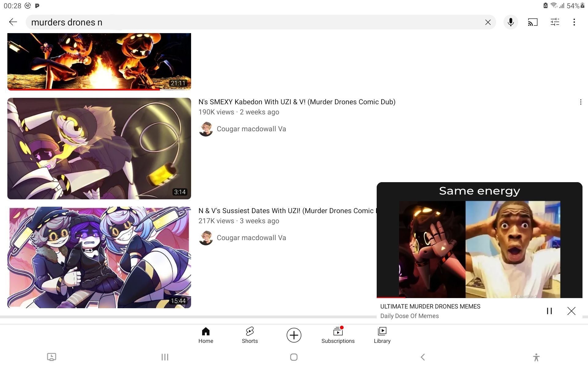The height and width of the screenshot is (368, 588).
Task: Open the Subscriptions tab
Action: 338,335
